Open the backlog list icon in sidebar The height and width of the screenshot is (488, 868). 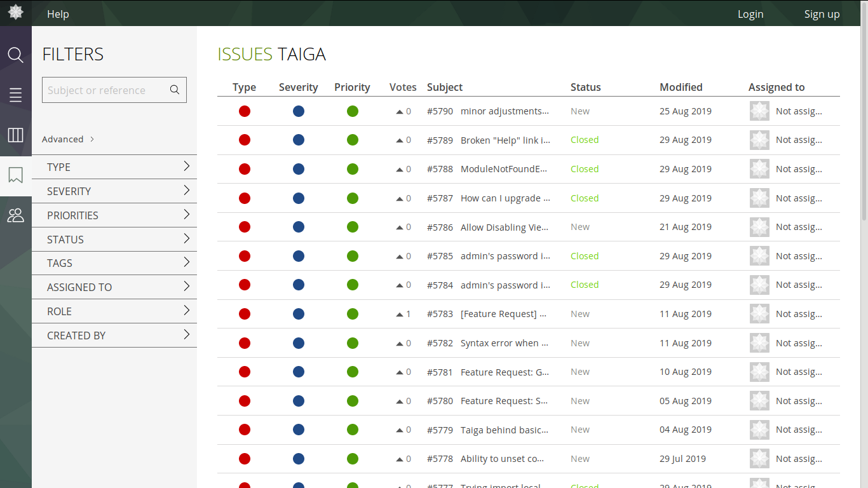click(15, 95)
